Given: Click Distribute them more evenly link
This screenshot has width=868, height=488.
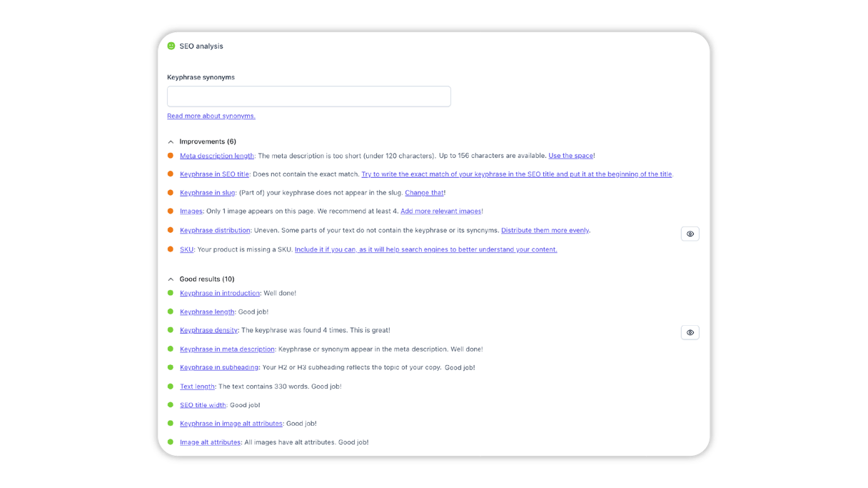Looking at the screenshot, I should point(545,231).
